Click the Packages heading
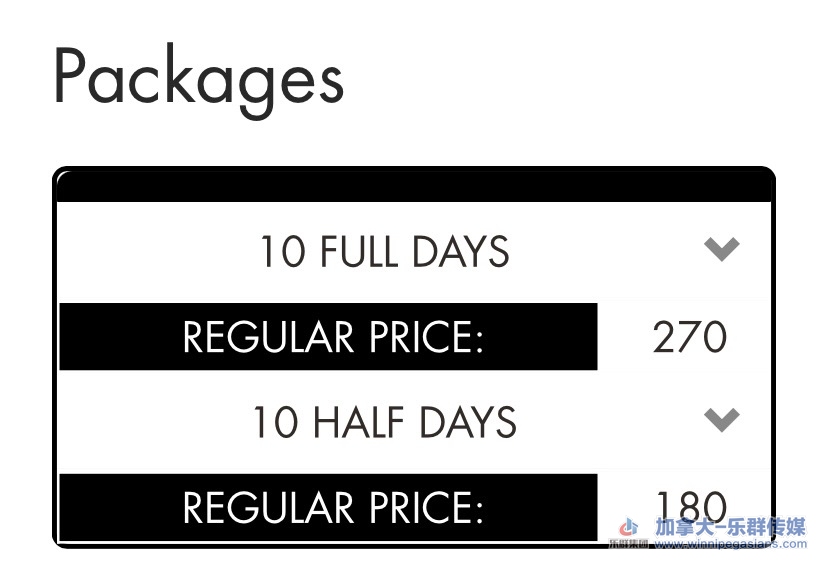The height and width of the screenshot is (571, 828). click(198, 78)
